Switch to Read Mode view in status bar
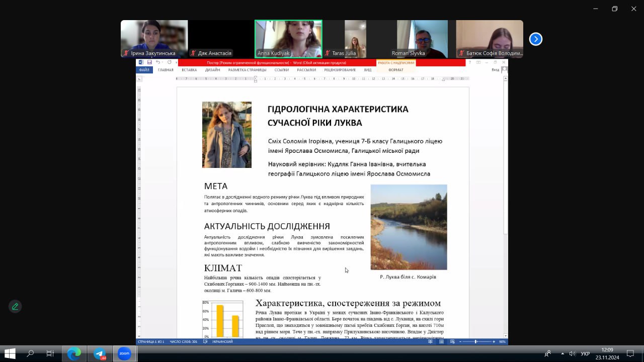644x362 pixels. (x=430, y=342)
